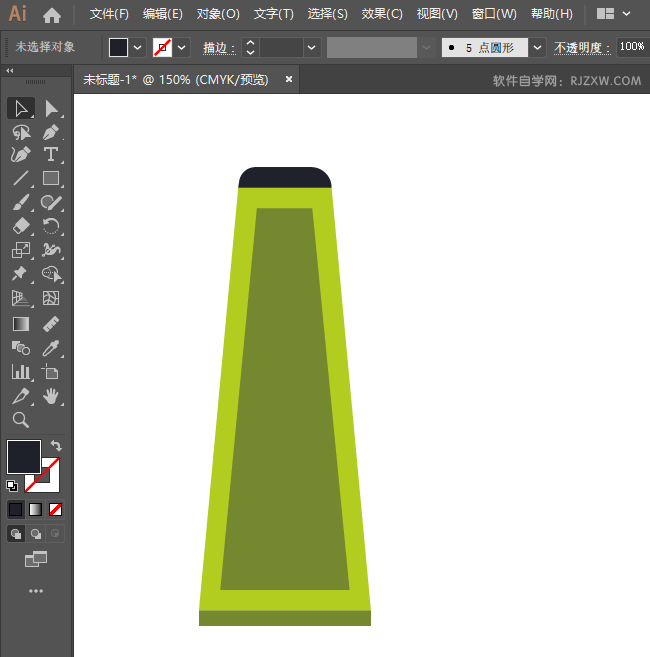Set paint mode to None
This screenshot has width=650, height=657.
56,509
